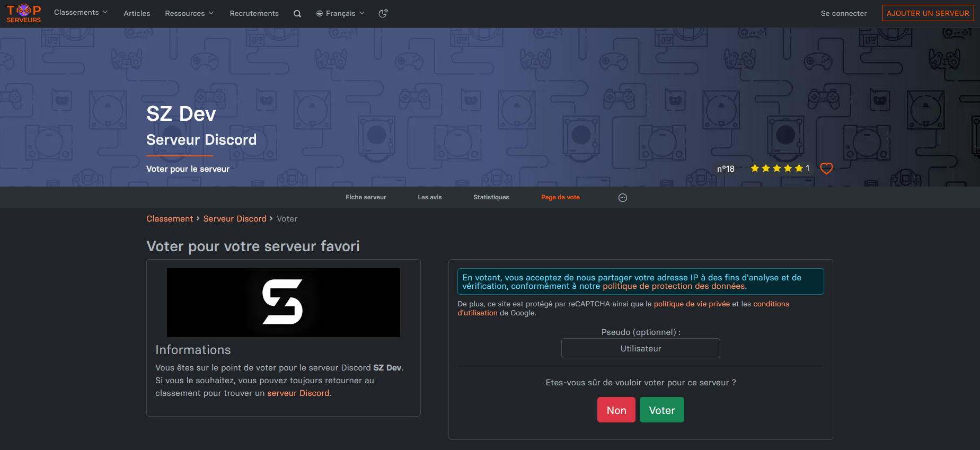This screenshot has height=450, width=980.
Task: Switch to the Fiche serveur tab
Action: (366, 197)
